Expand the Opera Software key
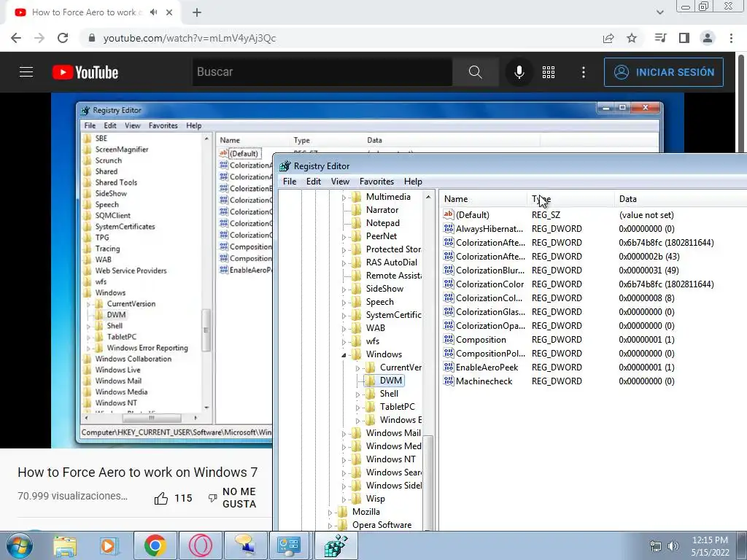This screenshot has width=747, height=560. pos(330,526)
